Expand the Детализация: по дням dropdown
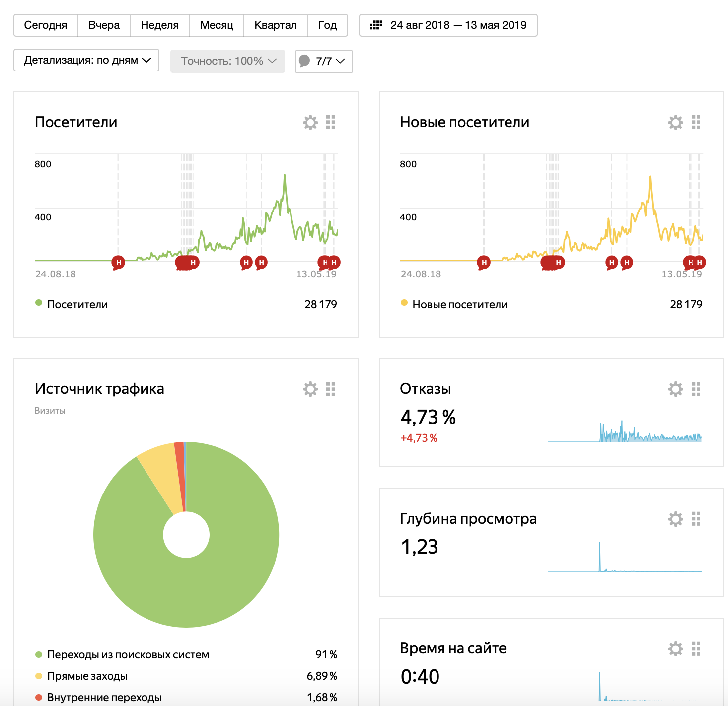The width and height of the screenshot is (728, 706). 86,60
